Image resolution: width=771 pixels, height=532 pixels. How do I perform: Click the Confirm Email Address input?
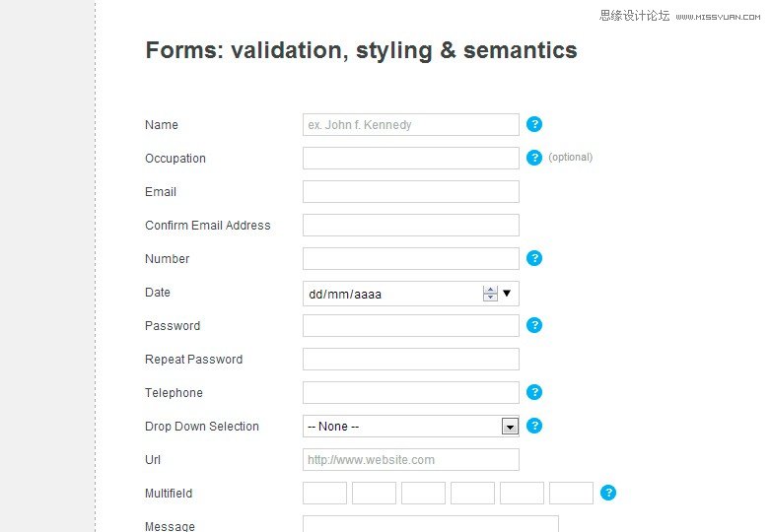[x=410, y=225]
